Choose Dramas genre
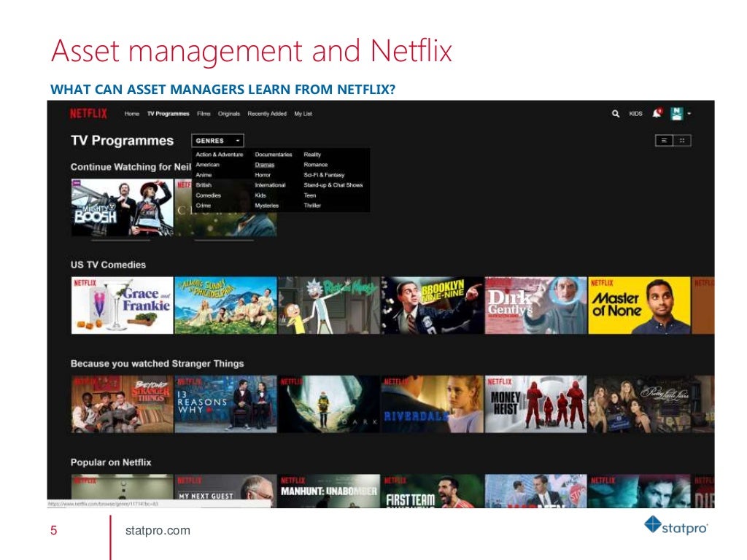Viewport: 747px width, 560px height. click(x=264, y=165)
